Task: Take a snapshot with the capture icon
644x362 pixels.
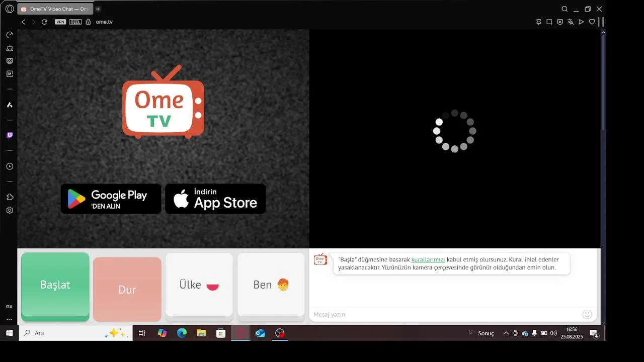Action: 549,22
